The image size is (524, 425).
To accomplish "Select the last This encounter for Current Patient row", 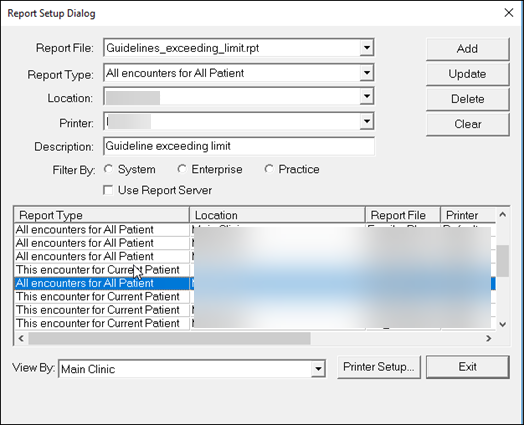I will (255, 323).
